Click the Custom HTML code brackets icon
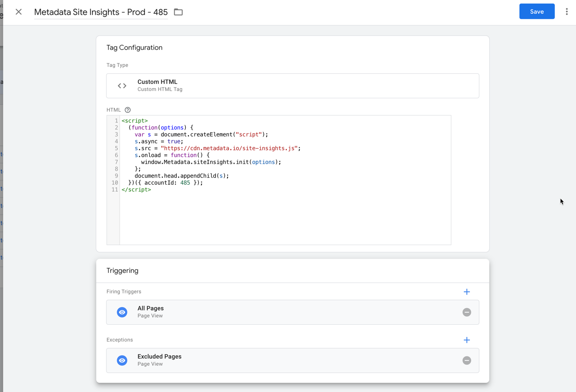576x392 pixels. point(122,85)
